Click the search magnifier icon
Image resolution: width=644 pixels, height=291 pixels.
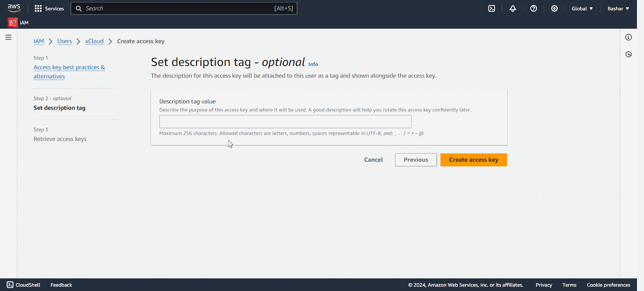click(x=79, y=8)
